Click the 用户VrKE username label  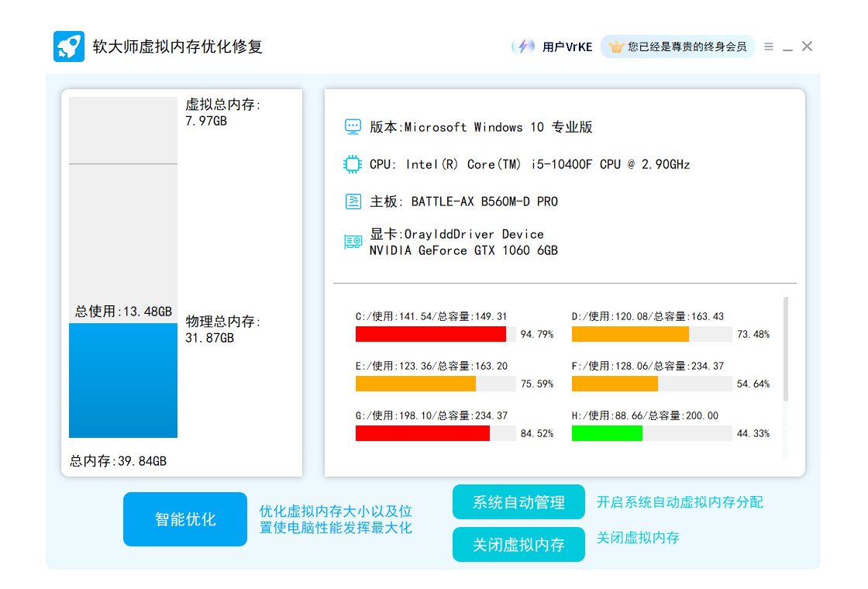click(567, 46)
